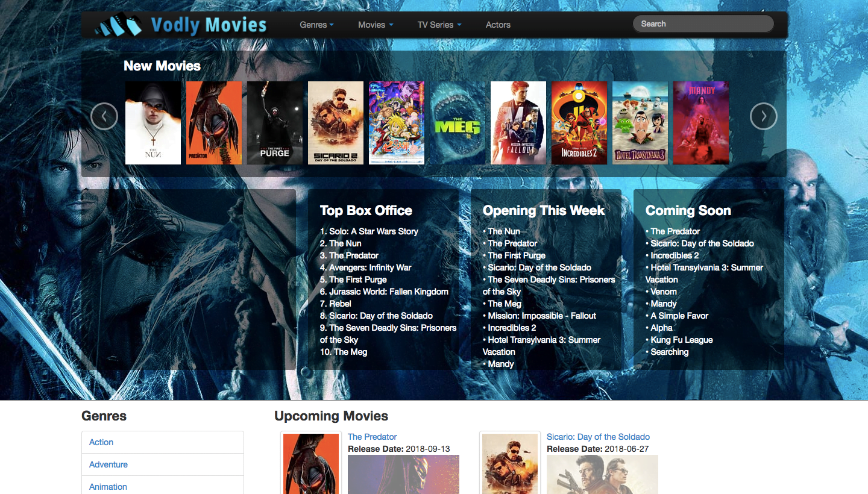The height and width of the screenshot is (494, 868).
Task: Open The Meg poster
Action: [x=458, y=123]
